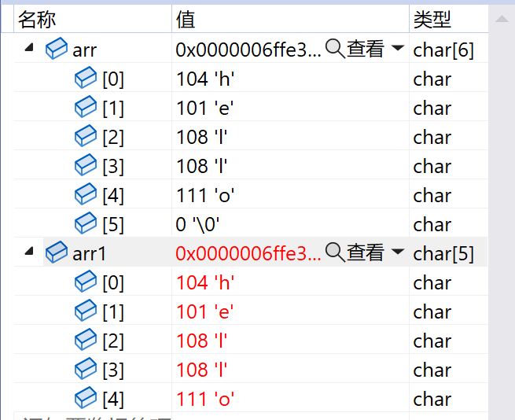
Task: Select black value 104 'h' of arr[0]
Action: pyautogui.click(x=205, y=79)
